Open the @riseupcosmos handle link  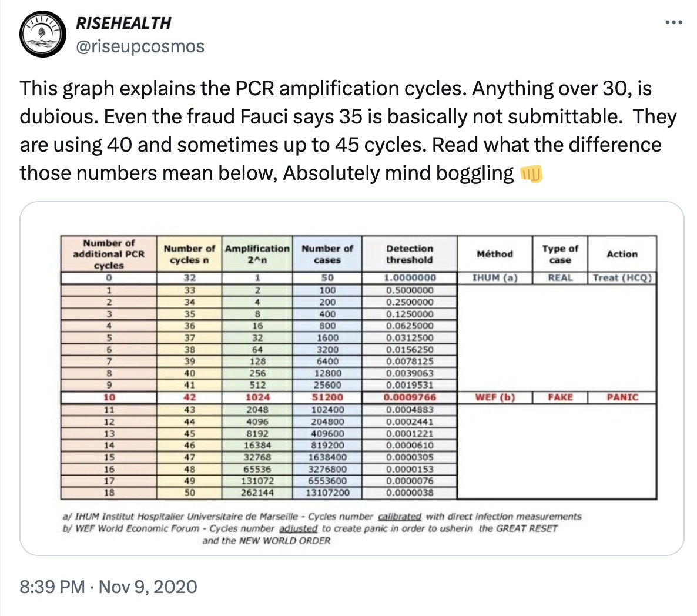pos(140,46)
